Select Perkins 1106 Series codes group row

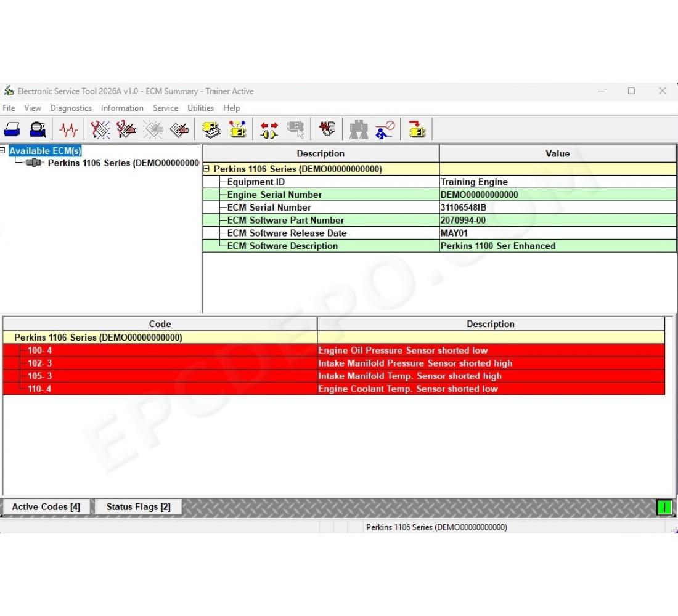334,337
